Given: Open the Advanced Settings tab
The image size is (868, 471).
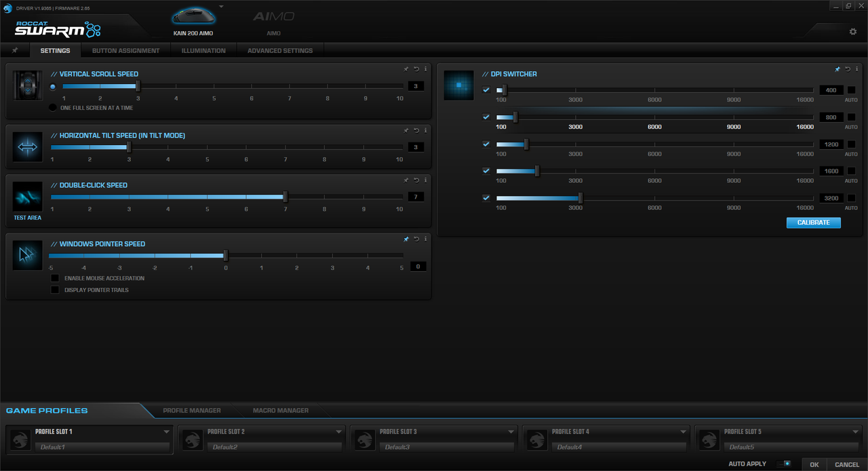Looking at the screenshot, I should tap(280, 51).
